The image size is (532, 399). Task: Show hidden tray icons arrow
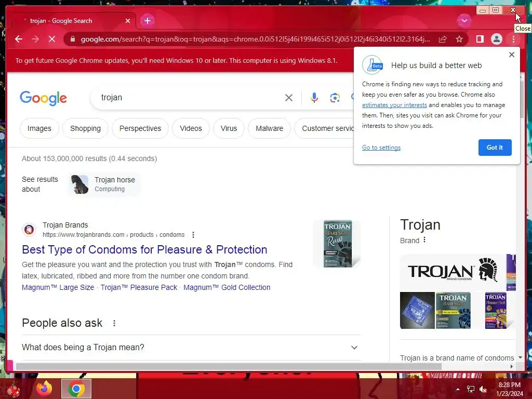(x=458, y=389)
